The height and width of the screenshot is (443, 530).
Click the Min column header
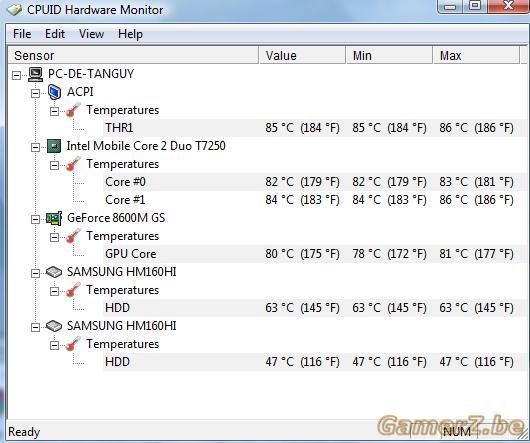[x=389, y=55]
